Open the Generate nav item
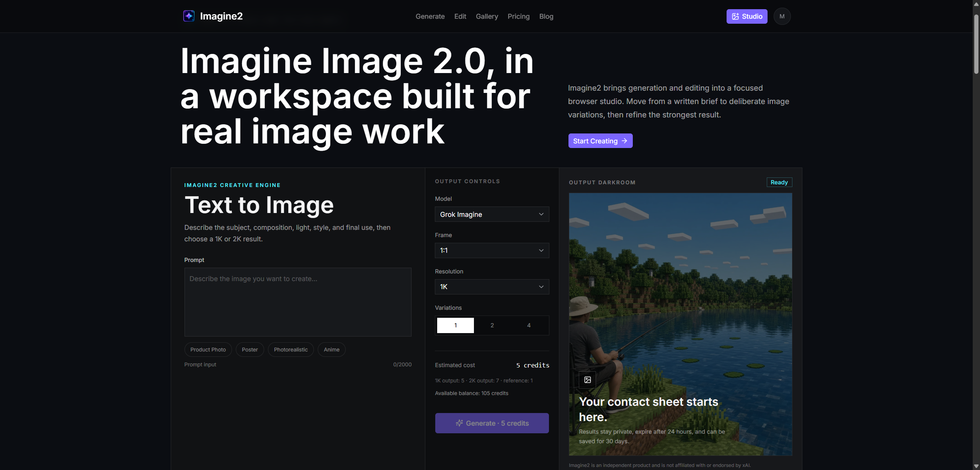Screen dimensions: 980x470 [x=430, y=16]
